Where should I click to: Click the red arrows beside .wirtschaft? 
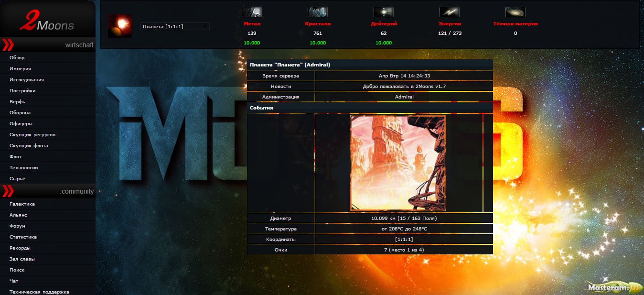pos(8,45)
